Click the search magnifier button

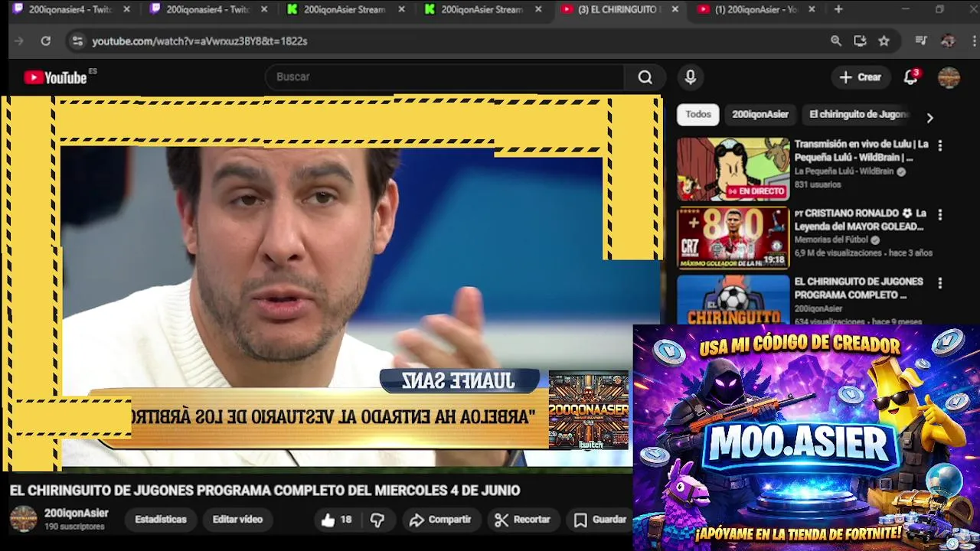coord(645,77)
